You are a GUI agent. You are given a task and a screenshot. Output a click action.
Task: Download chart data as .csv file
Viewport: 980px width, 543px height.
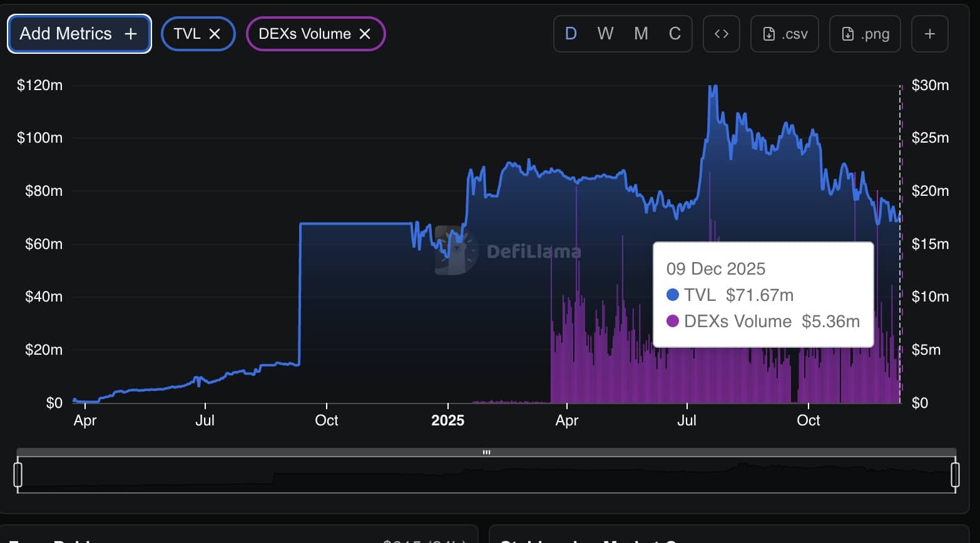coord(784,34)
